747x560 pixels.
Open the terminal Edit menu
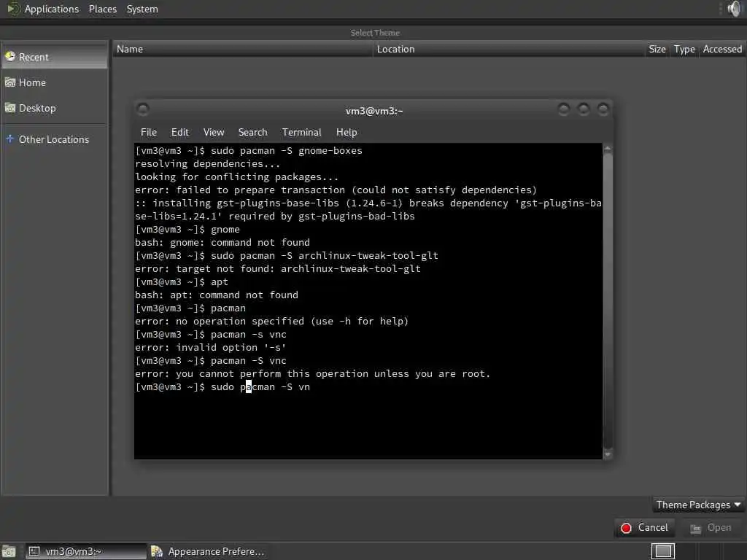pos(179,133)
